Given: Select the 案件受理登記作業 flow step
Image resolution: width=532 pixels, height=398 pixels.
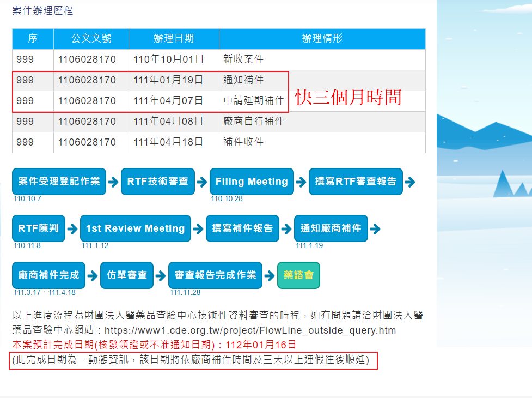Looking at the screenshot, I should (x=58, y=182).
